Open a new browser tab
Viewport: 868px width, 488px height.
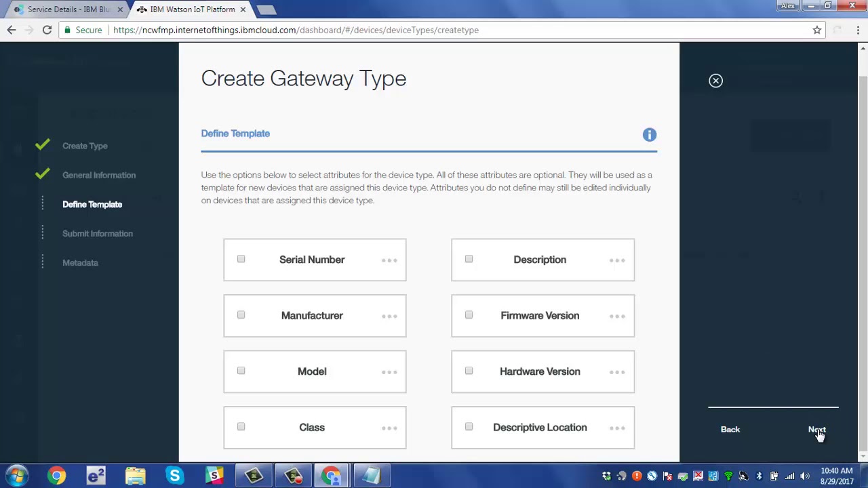[x=267, y=9]
